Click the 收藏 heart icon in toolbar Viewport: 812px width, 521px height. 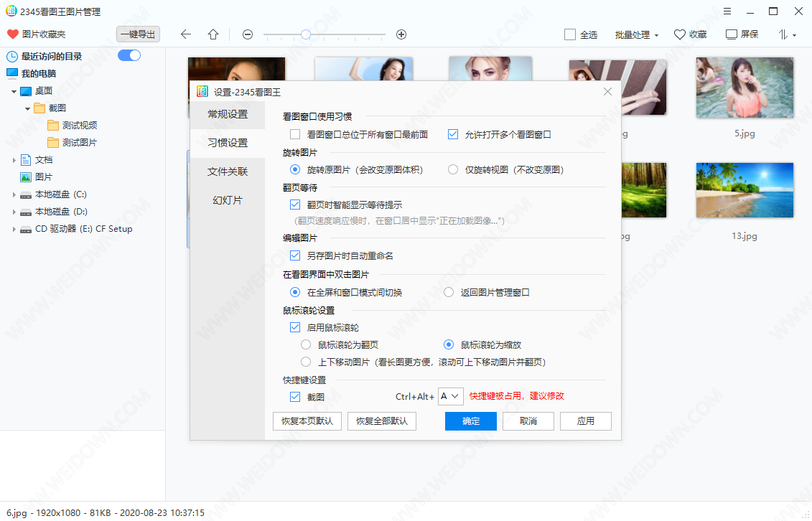pyautogui.click(x=679, y=34)
